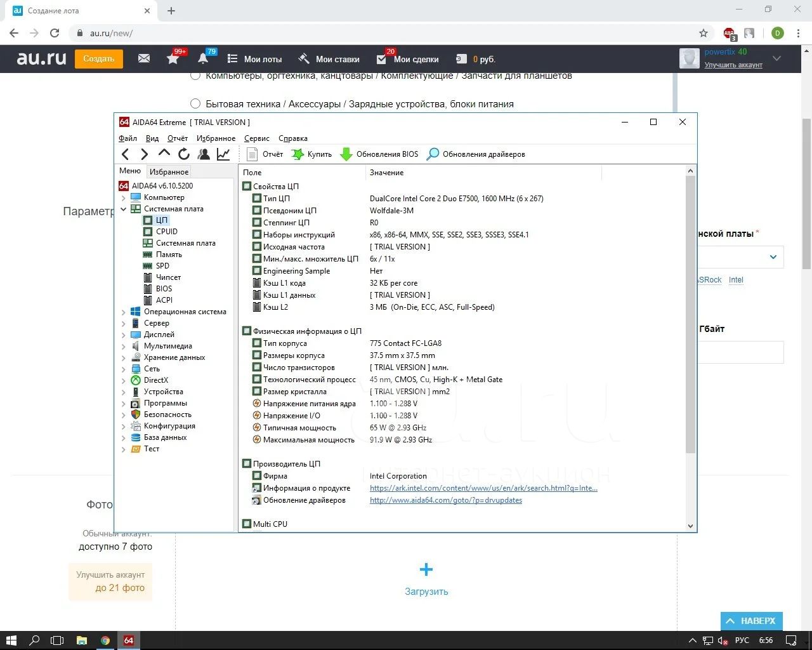812x650 pixels.
Task: Click the Buy (Купить) toolbar button
Action: (311, 154)
